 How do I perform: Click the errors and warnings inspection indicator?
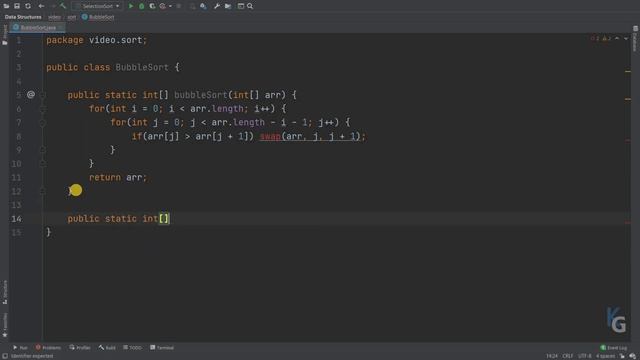[601, 38]
